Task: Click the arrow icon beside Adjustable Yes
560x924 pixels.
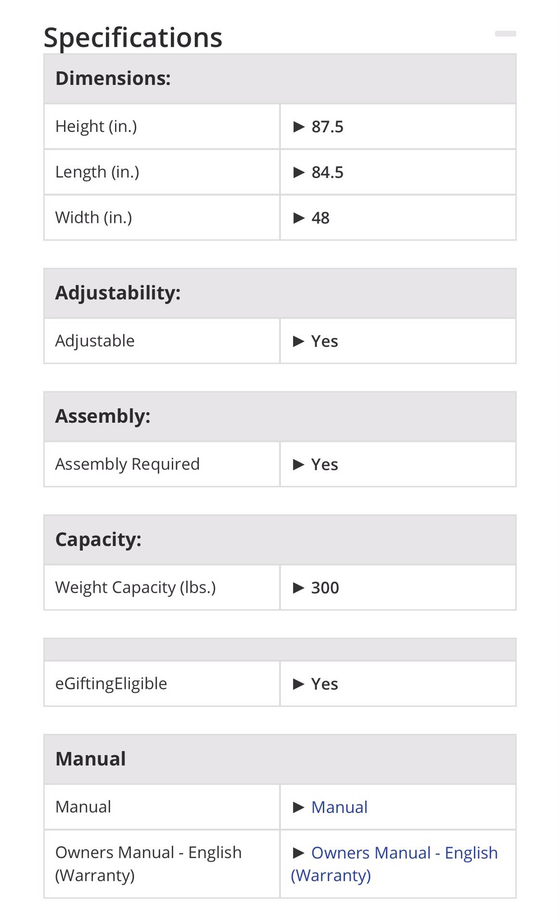Action: [x=299, y=341]
